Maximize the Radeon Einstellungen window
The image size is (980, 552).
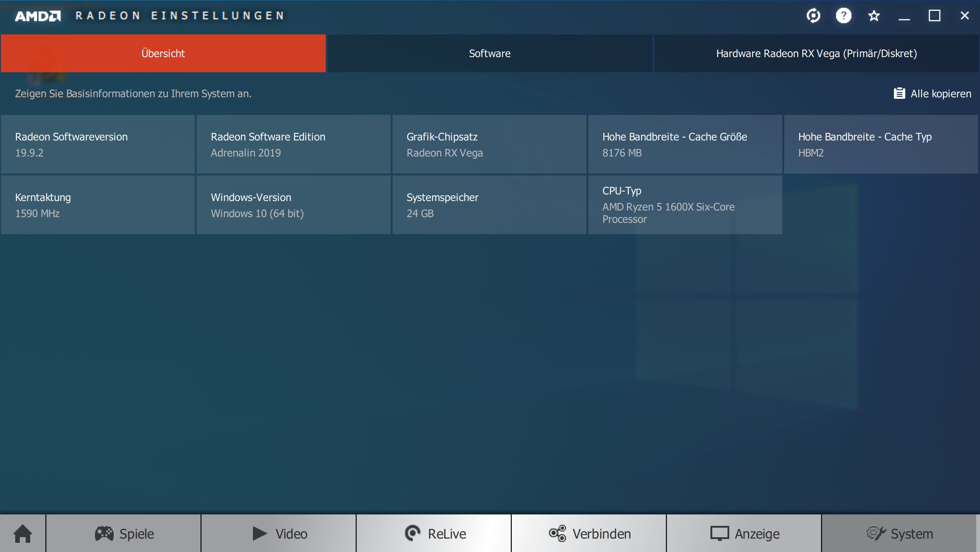[934, 15]
